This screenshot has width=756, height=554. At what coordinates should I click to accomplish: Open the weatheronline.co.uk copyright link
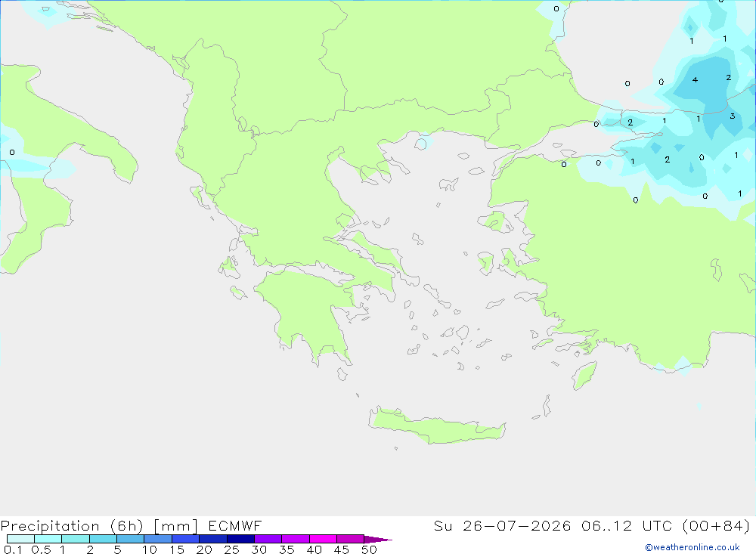(692, 547)
